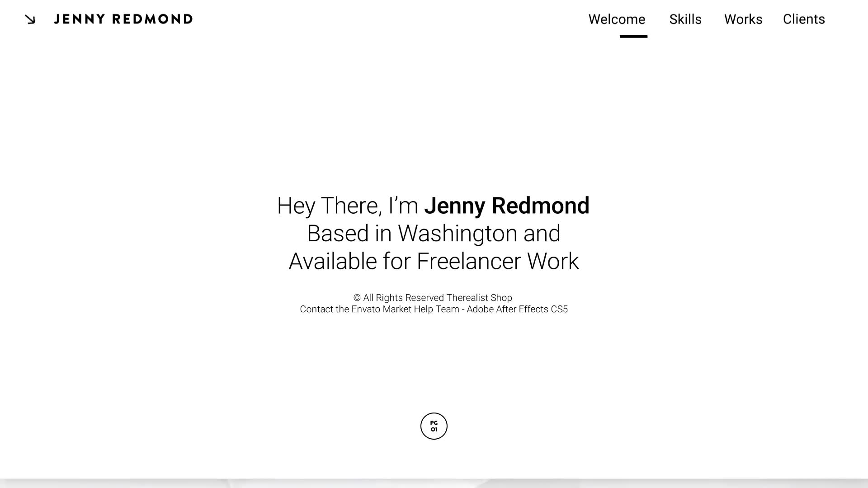Click "Contact the Envato Market Help Team" text
Image resolution: width=868 pixels, height=488 pixels.
coord(379,309)
